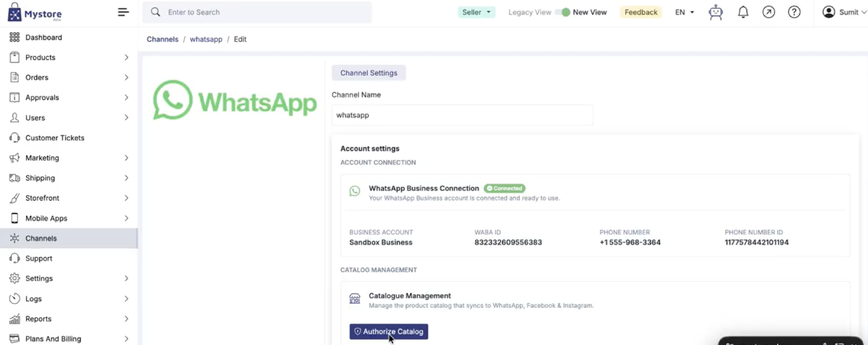The height and width of the screenshot is (345, 868).
Task: Click the Storefront brush icon
Action: pyautogui.click(x=14, y=198)
